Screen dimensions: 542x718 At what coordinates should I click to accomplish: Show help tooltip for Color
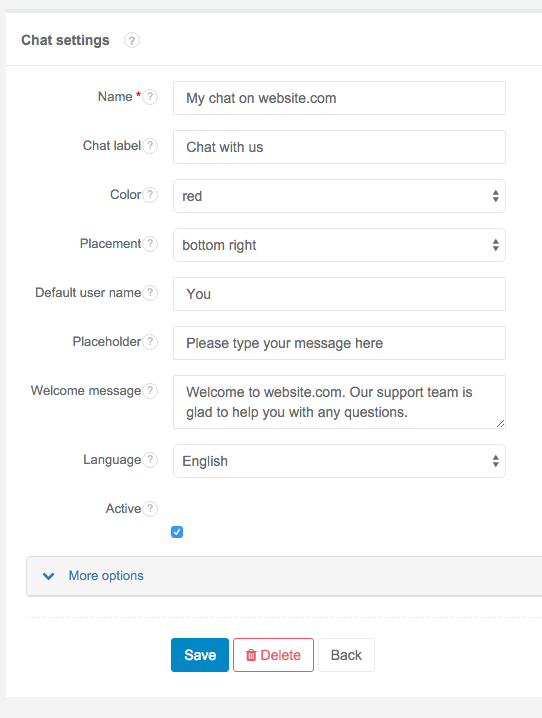point(150,195)
